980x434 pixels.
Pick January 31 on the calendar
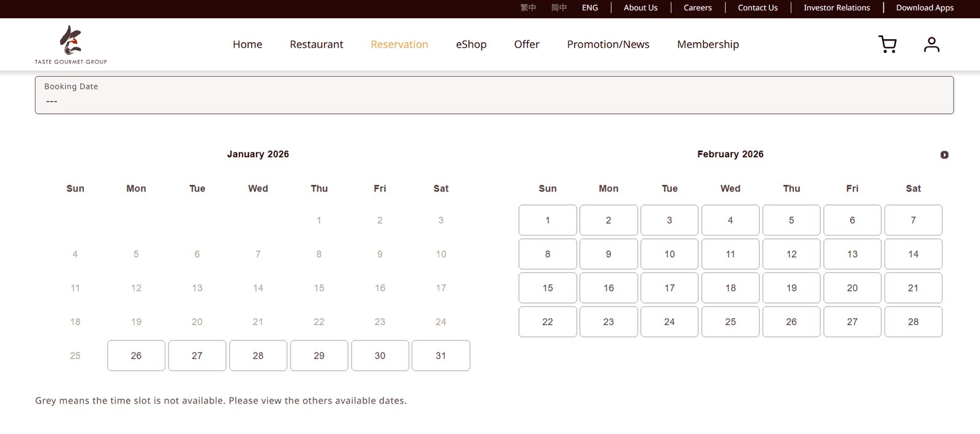pos(440,356)
